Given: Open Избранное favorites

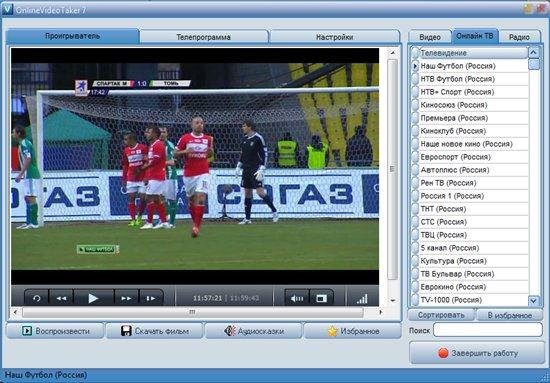Looking at the screenshot, I should 353,331.
